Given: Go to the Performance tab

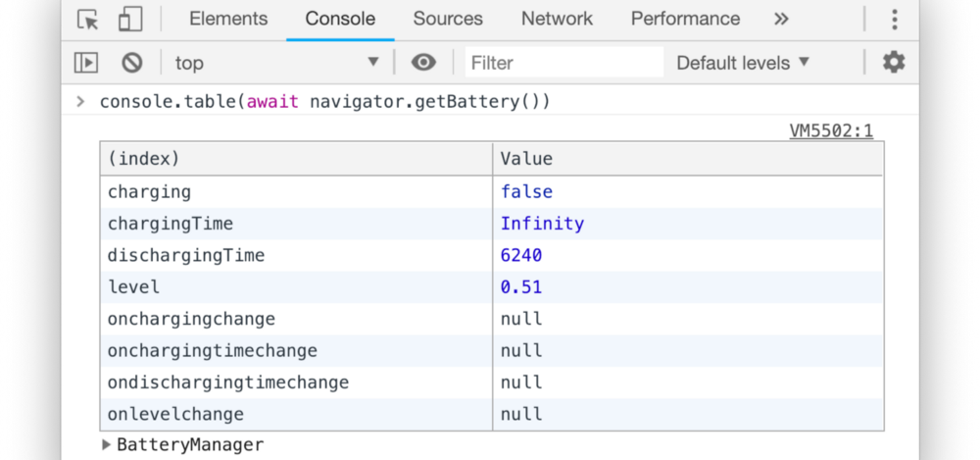Looking at the screenshot, I should pos(685,20).
